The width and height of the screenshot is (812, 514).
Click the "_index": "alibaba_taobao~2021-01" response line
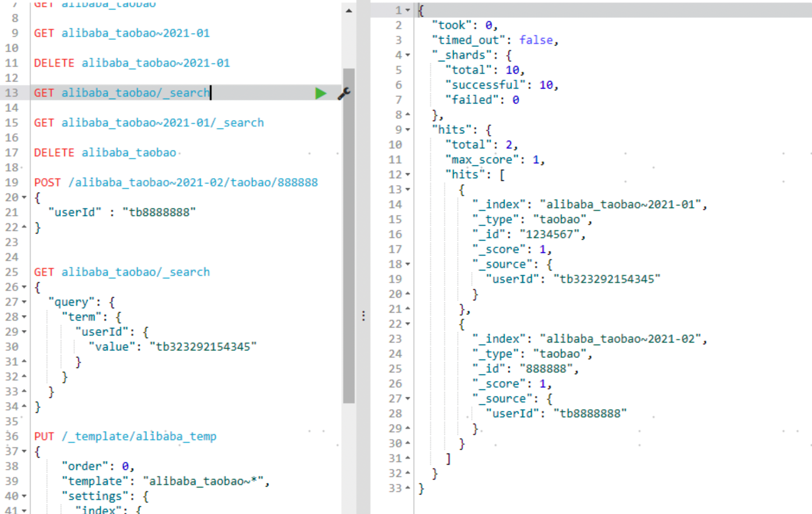[590, 205]
